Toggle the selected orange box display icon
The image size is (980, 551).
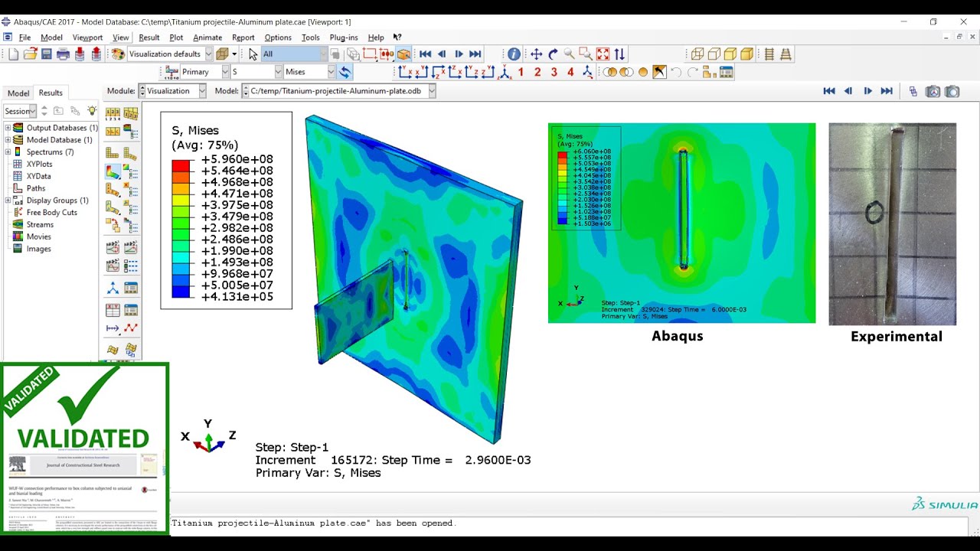point(403,54)
